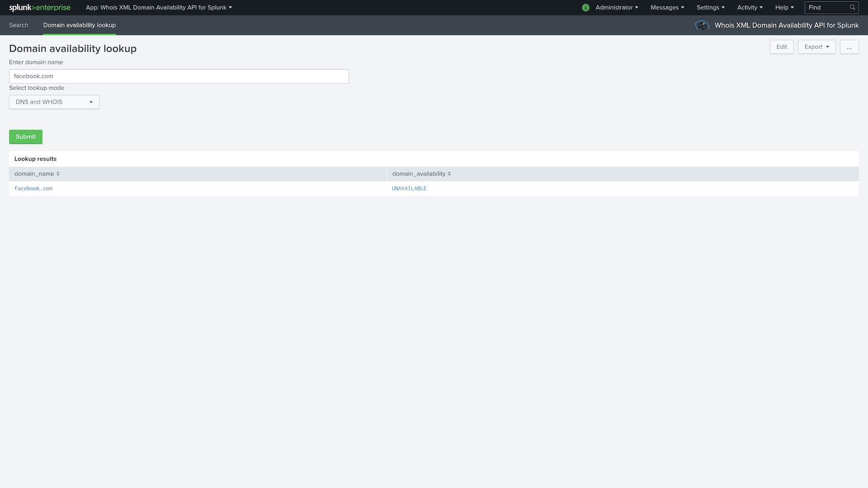Viewport: 868px width, 488px height.
Task: Click the Select lookup mode label
Action: [x=37, y=88]
